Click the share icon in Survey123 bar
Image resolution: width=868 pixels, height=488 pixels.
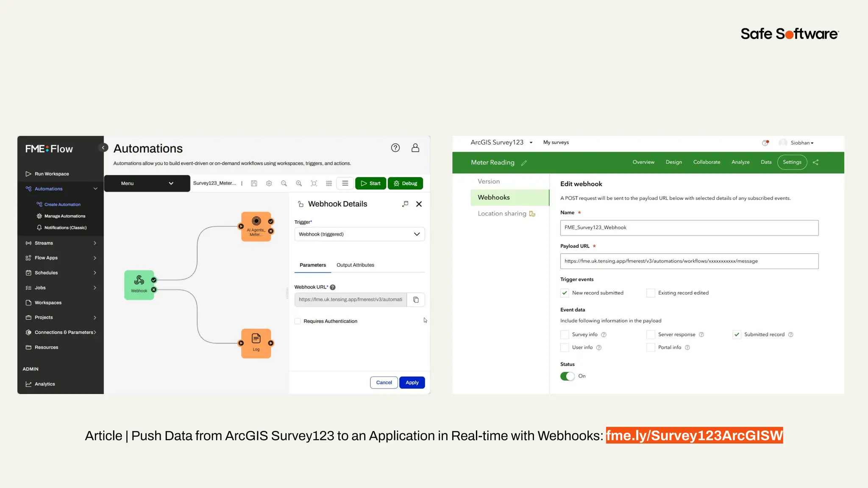click(x=815, y=162)
